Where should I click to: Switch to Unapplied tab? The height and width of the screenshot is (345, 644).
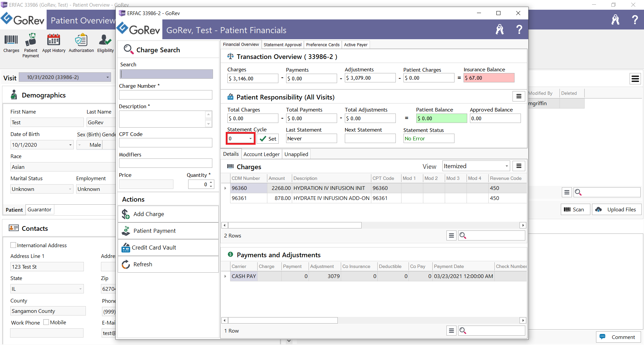click(296, 154)
